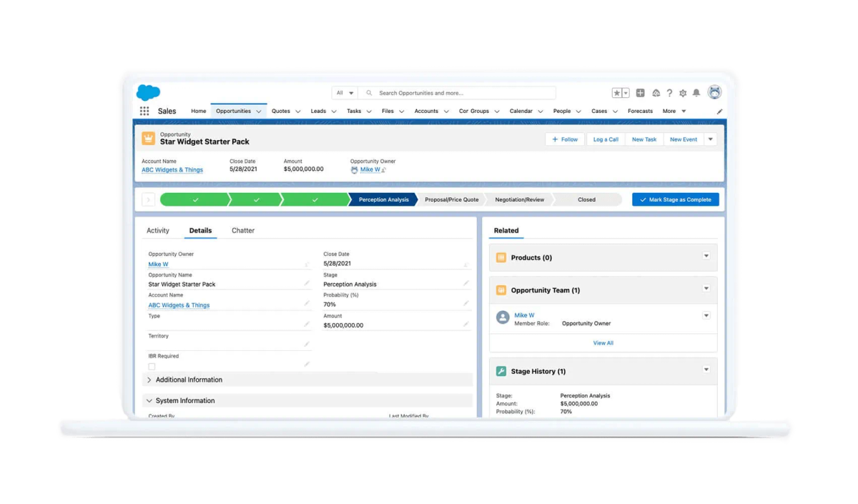The height and width of the screenshot is (504, 858).
Task: Open the Forecasts tab
Action: tap(640, 112)
